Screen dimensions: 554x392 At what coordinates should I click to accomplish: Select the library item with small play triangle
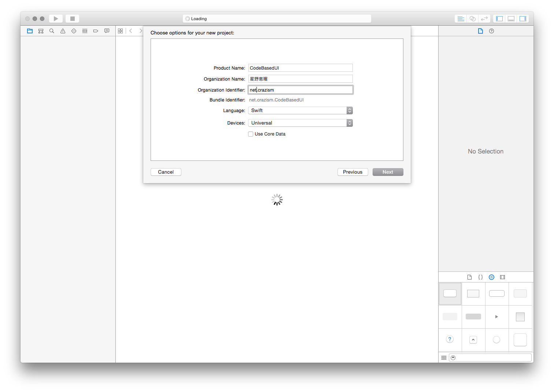[x=497, y=317]
